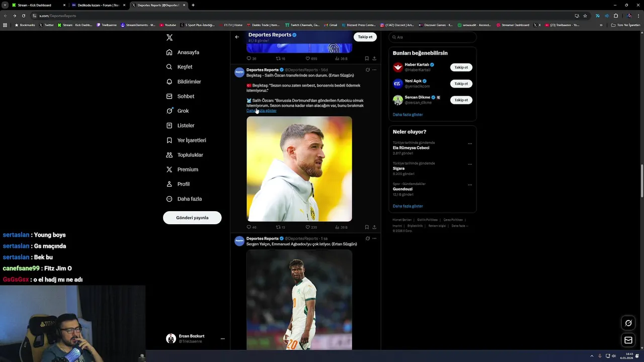644x362 pixels.
Task: Open options for Sigara trend
Action: coord(470,164)
